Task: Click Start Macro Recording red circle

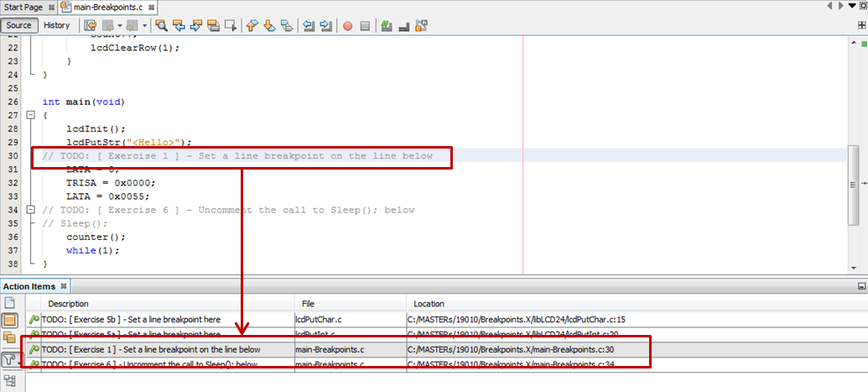Action: pos(347,25)
